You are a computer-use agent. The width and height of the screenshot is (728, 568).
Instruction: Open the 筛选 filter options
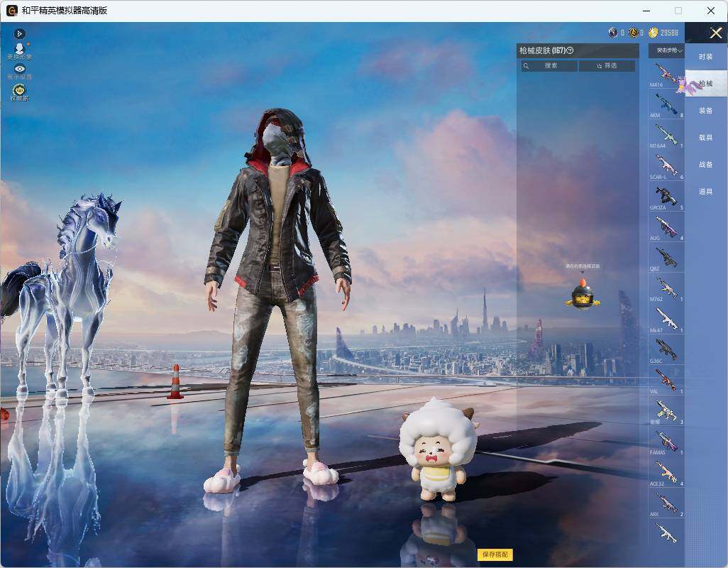pos(607,66)
